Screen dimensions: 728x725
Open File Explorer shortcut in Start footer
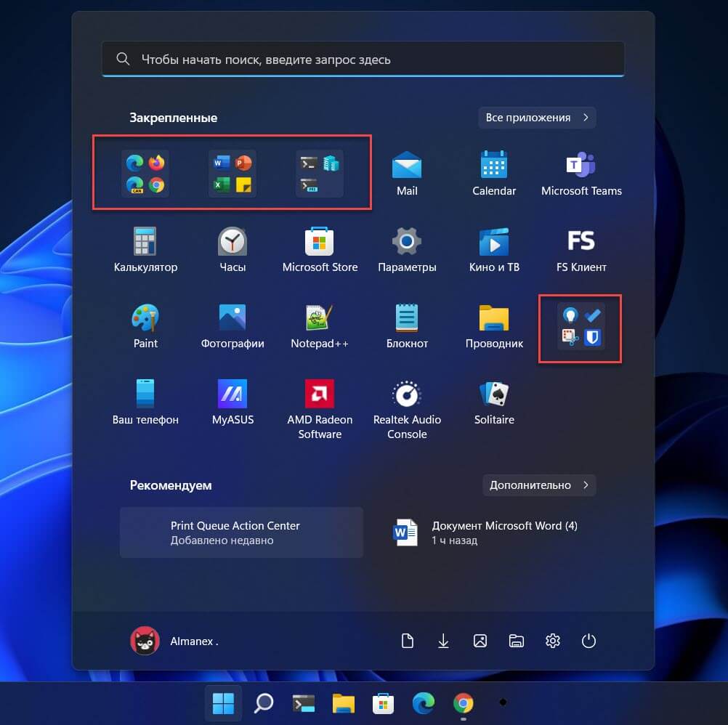pos(517,641)
